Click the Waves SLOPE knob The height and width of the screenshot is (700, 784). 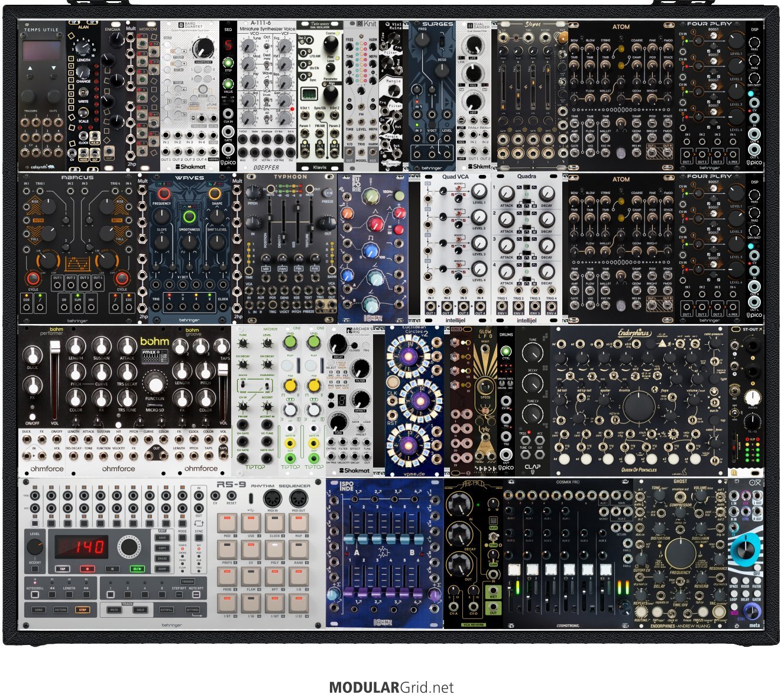(x=161, y=242)
